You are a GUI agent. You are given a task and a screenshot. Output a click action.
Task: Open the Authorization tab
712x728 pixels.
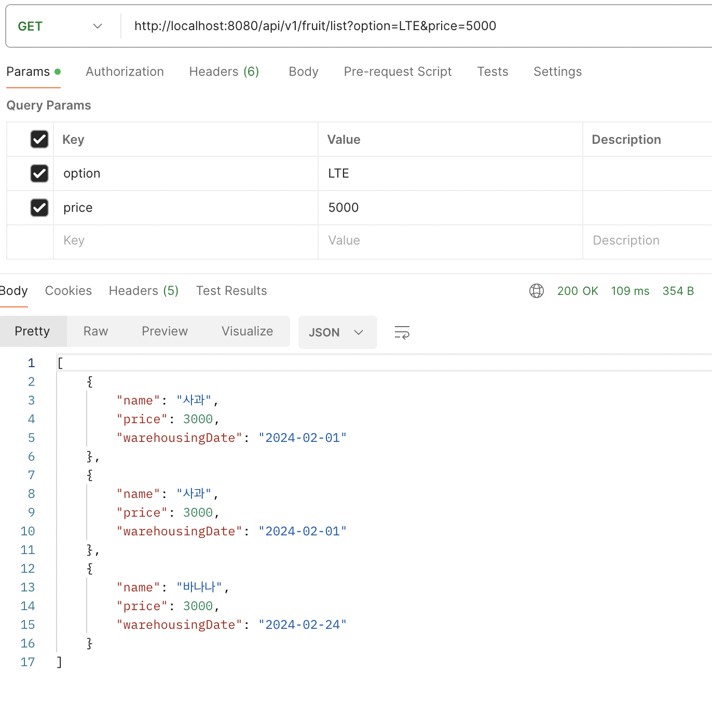(125, 72)
